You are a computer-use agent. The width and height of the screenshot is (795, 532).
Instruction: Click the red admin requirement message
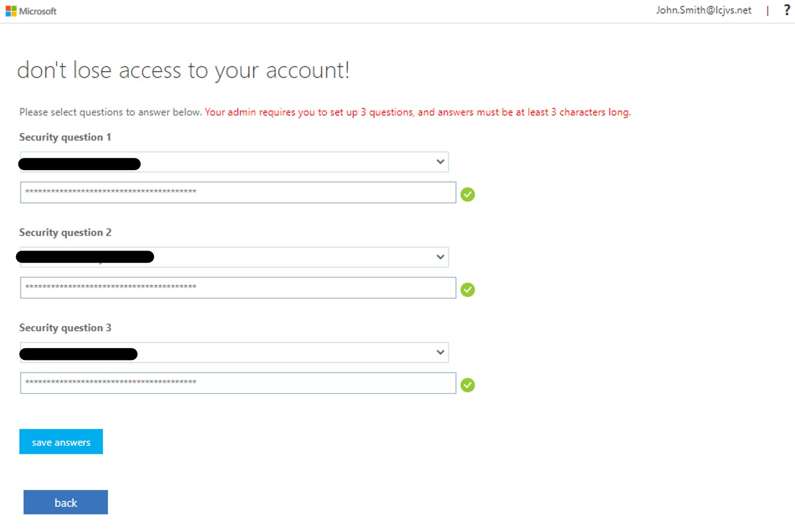418,112
